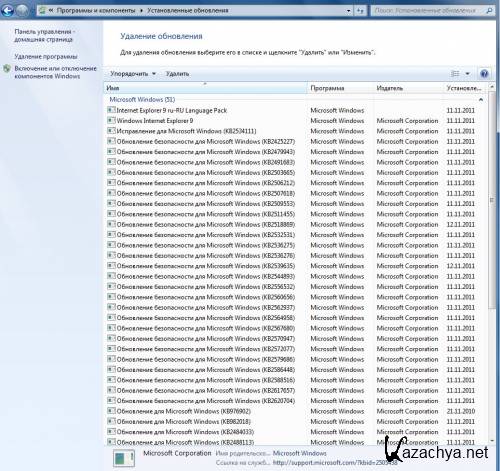Viewport: 500px width, 471px height.
Task: Select security update text KB2617657
Action: tap(206, 390)
